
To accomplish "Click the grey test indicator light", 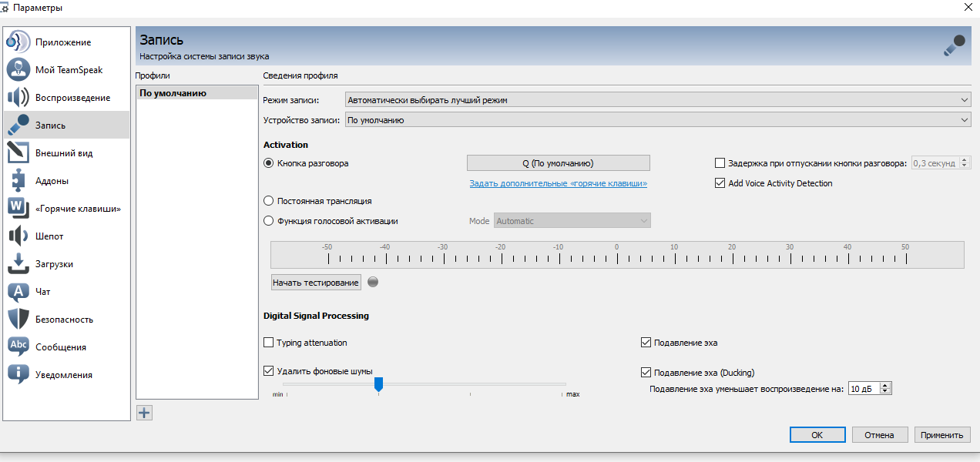I will click(x=373, y=283).
